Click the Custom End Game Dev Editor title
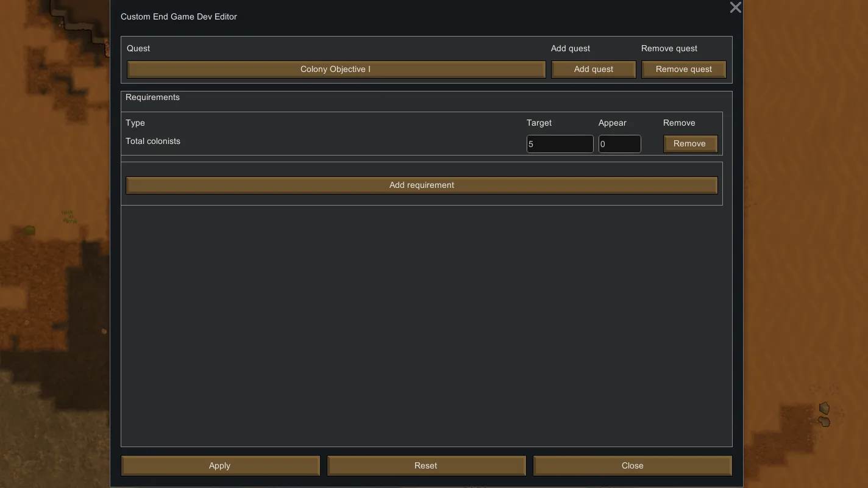The height and width of the screenshot is (488, 868). [x=179, y=16]
